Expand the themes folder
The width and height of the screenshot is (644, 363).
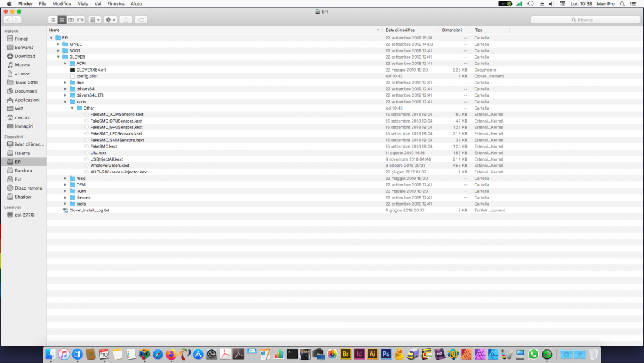point(65,197)
